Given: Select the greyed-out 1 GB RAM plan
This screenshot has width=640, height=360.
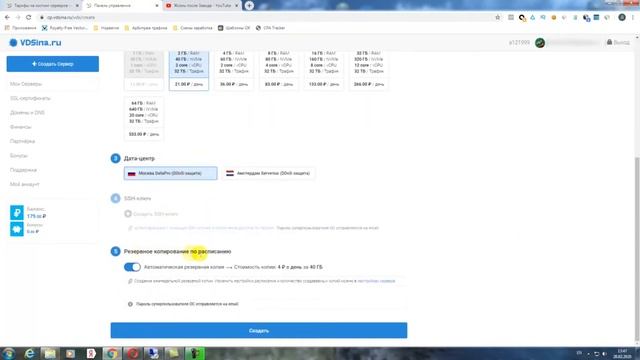Looking at the screenshot, I should 144,70.
